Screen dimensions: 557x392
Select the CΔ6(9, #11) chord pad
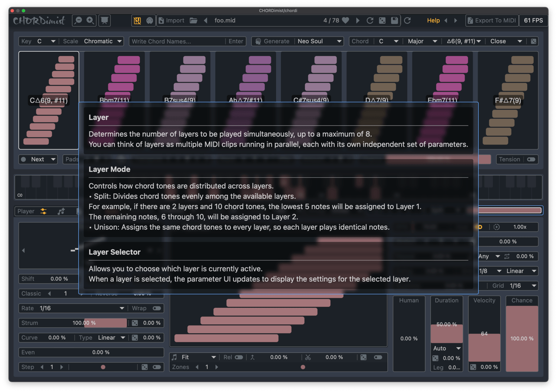click(x=49, y=100)
